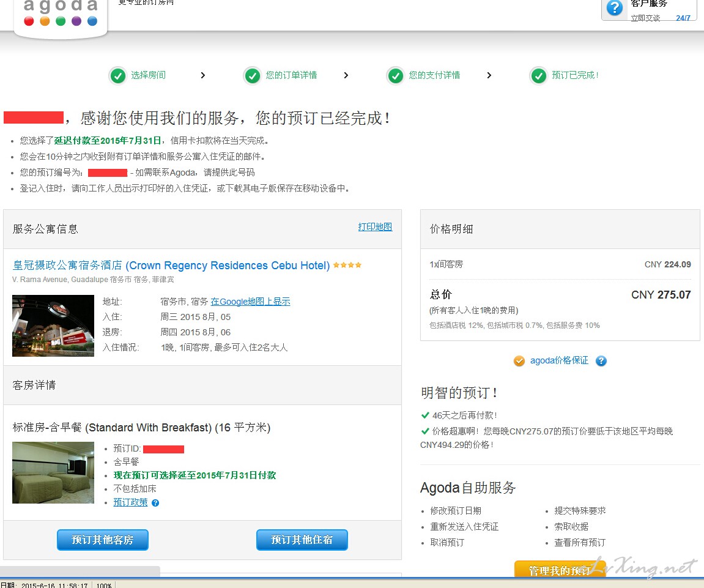Click the 24/7 live chat link

[683, 18]
